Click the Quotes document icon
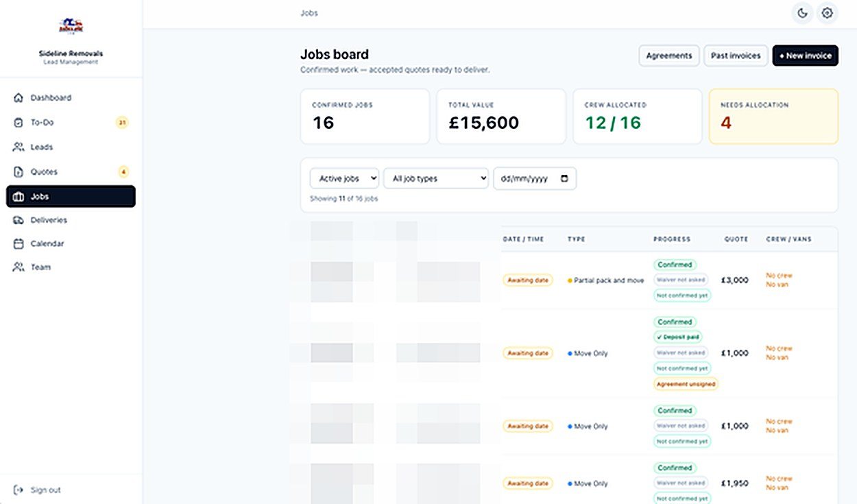Screen dimensions: 857x504 pos(19,172)
